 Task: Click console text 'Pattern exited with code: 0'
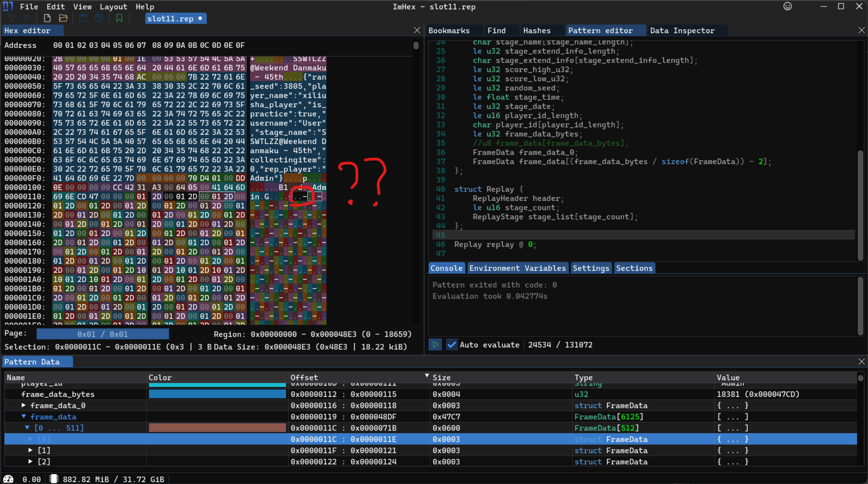tap(495, 285)
